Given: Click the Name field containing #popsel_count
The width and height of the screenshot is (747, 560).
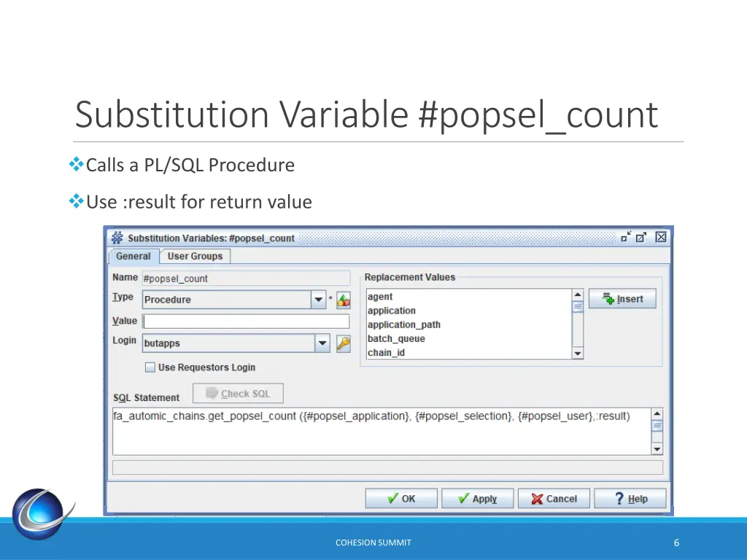Looking at the screenshot, I should 246,279.
